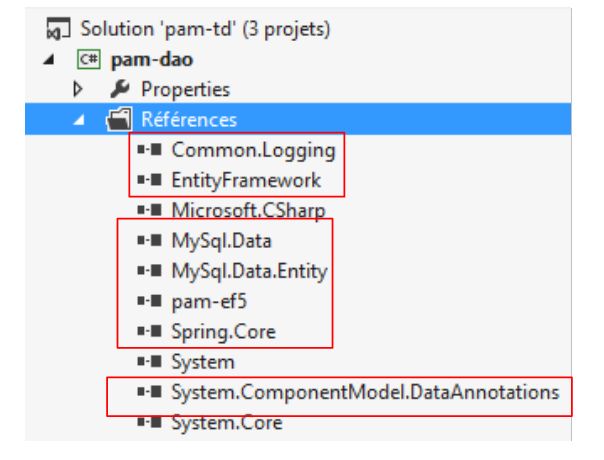Select the System.Core reference
604x460 pixels.
pos(227,423)
